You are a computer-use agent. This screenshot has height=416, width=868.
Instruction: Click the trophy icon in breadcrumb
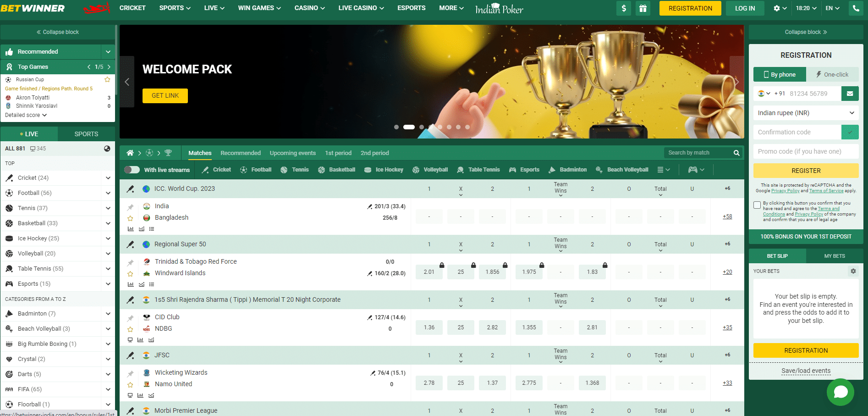tap(168, 153)
